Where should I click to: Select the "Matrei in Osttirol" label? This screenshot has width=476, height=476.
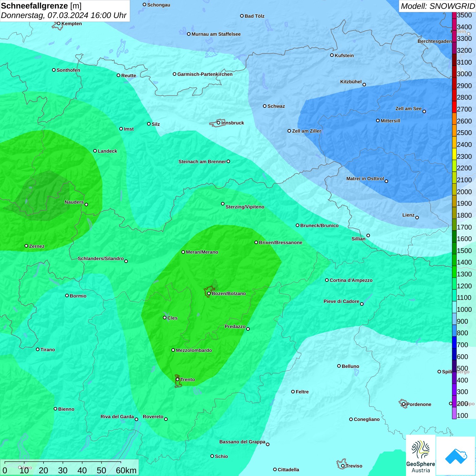(x=365, y=178)
